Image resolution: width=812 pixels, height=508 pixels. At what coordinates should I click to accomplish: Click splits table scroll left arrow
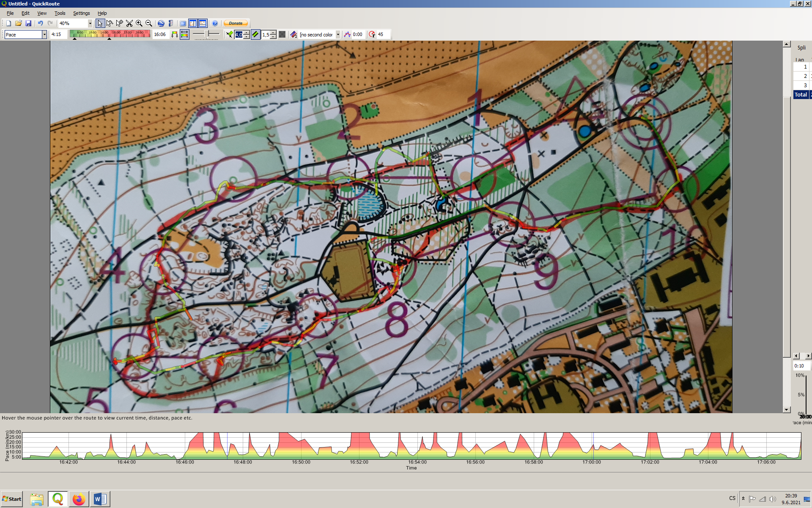pyautogui.click(x=796, y=356)
